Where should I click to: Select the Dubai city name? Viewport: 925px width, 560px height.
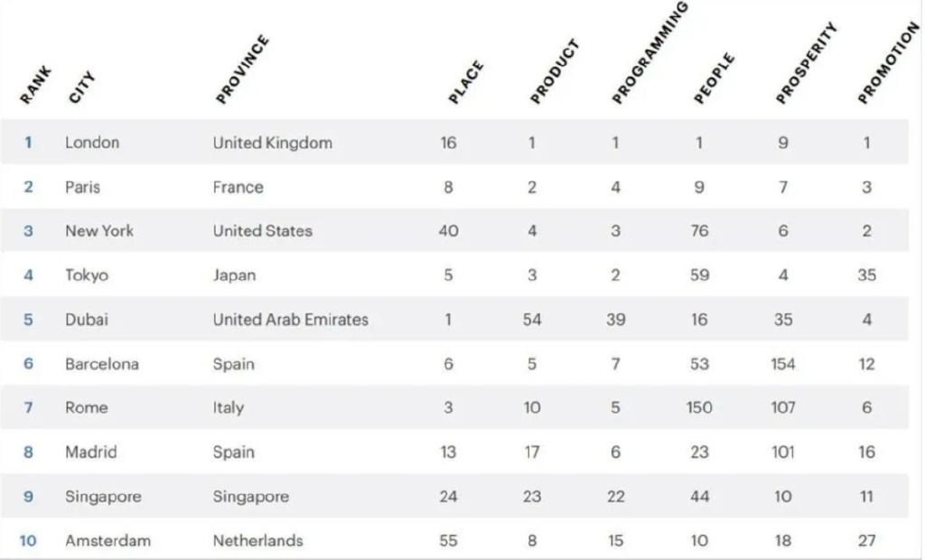click(x=87, y=320)
